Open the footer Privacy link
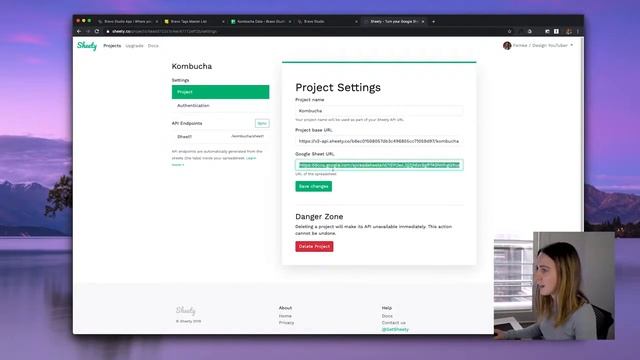 pyautogui.click(x=286, y=322)
